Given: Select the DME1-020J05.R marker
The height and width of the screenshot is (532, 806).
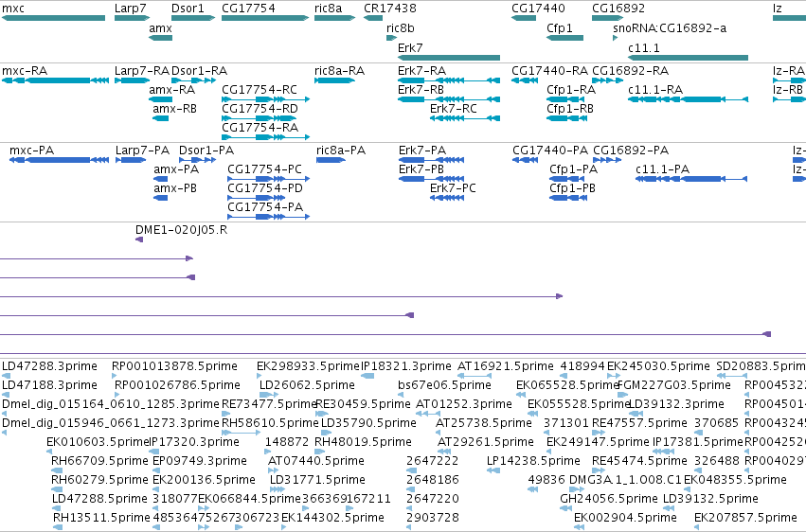Looking at the screenshot, I should (139, 239).
